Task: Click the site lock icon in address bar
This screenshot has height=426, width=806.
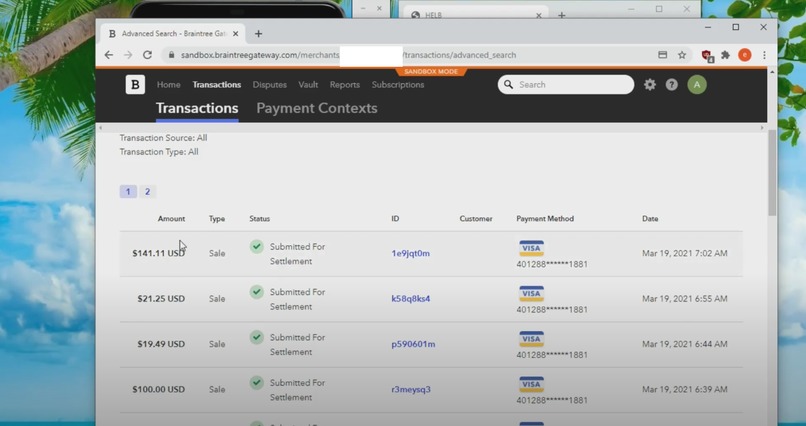Action: coord(171,55)
